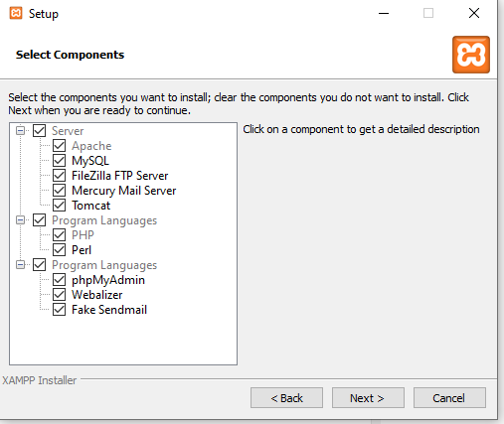
Task: Uncheck the MySQL component checkbox
Action: pos(59,161)
